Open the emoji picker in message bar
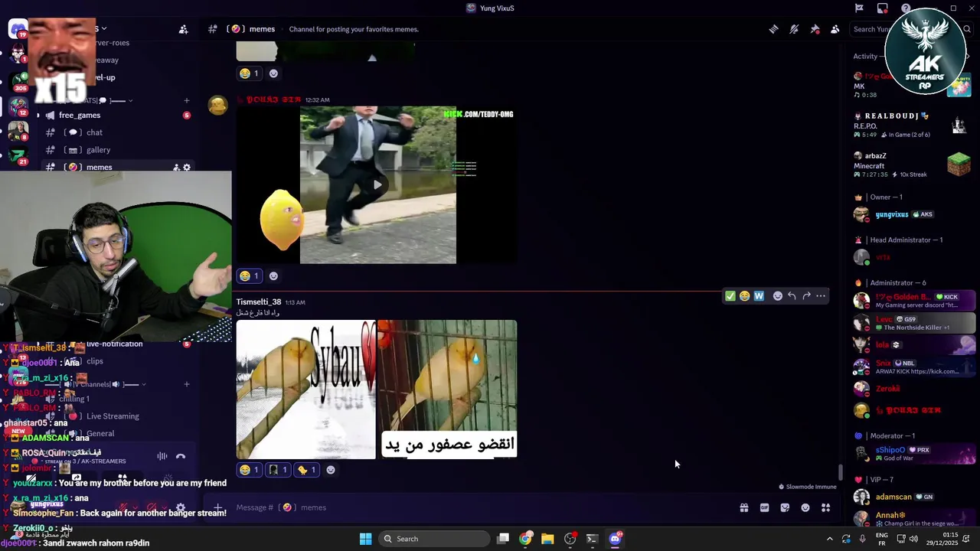This screenshot has width=980, height=551. (x=805, y=507)
